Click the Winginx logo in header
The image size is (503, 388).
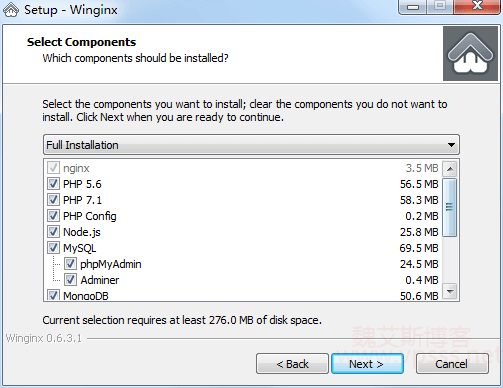click(470, 54)
